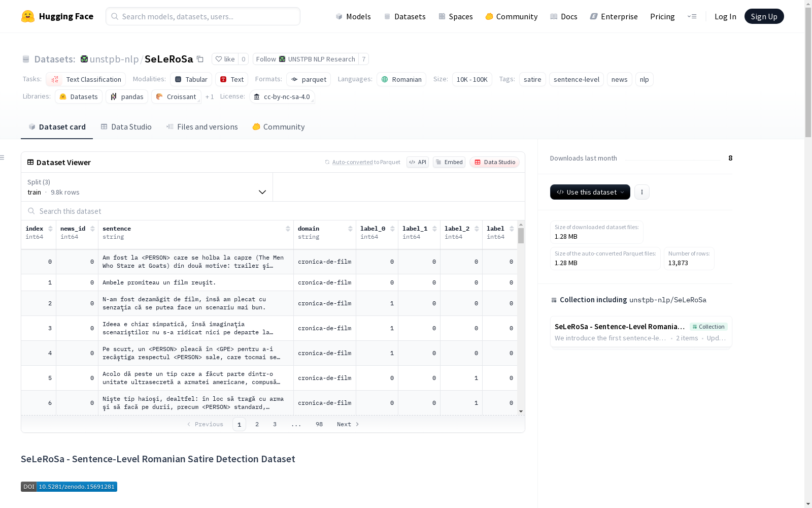Click the left sidebar table of contents icon

pyautogui.click(x=3, y=157)
